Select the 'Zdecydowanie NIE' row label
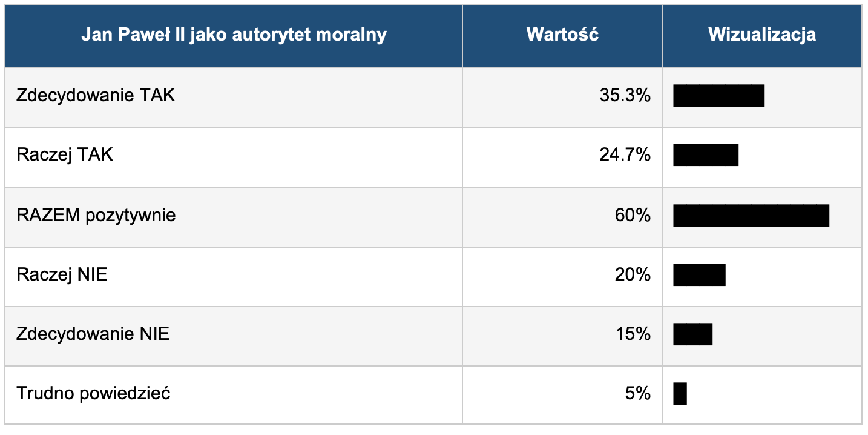Image resolution: width=868 pixels, height=435 pixels. click(93, 334)
